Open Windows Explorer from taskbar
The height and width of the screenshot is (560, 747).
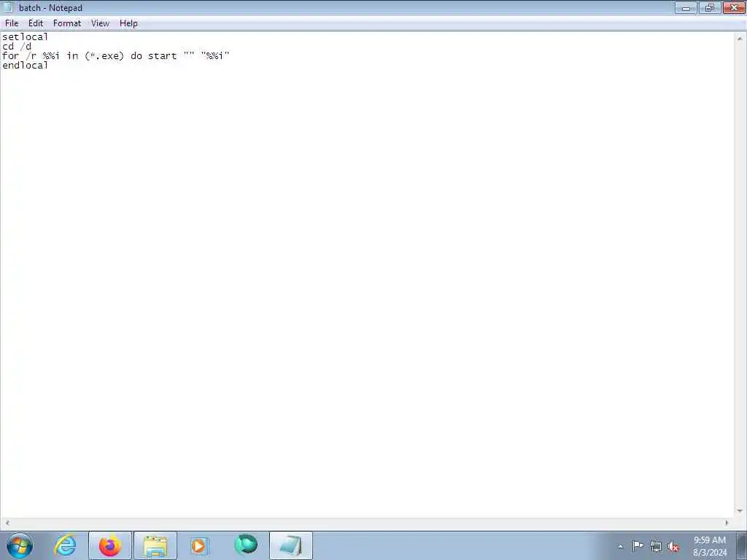point(155,545)
